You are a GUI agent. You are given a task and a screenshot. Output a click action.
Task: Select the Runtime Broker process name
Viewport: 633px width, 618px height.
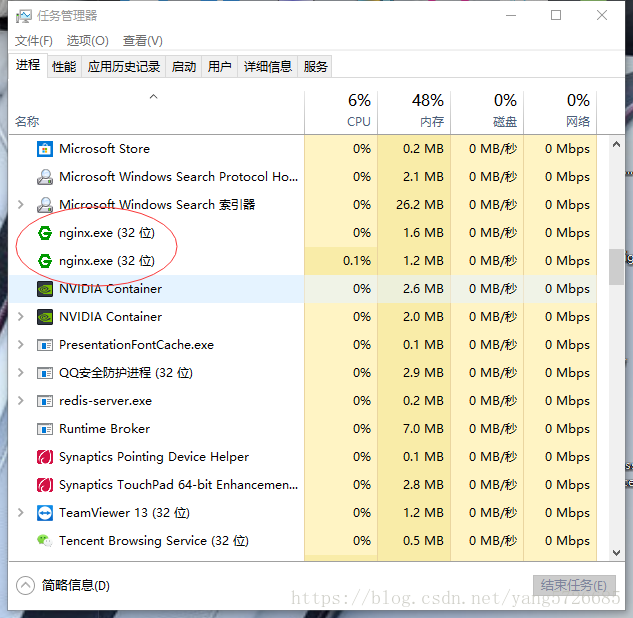pyautogui.click(x=105, y=429)
